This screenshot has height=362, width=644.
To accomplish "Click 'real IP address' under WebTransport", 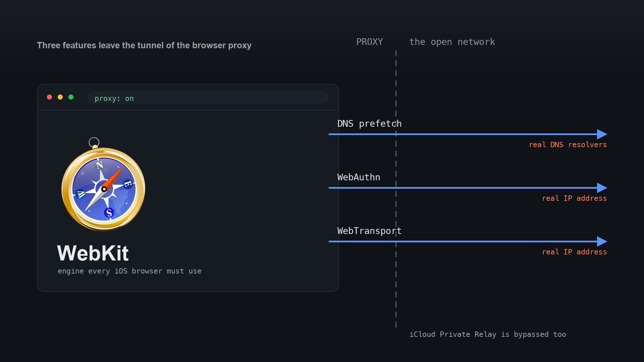I will (575, 252).
